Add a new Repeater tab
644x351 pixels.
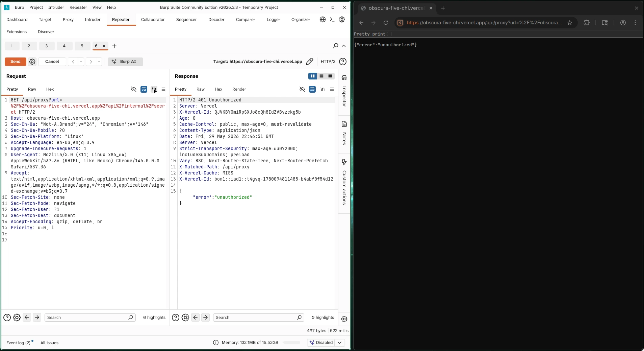(x=114, y=46)
